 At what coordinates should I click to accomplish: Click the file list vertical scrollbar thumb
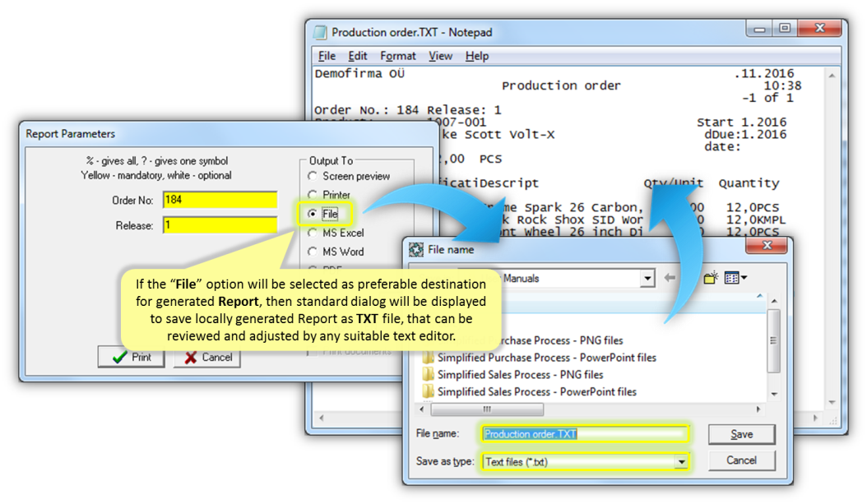point(774,341)
